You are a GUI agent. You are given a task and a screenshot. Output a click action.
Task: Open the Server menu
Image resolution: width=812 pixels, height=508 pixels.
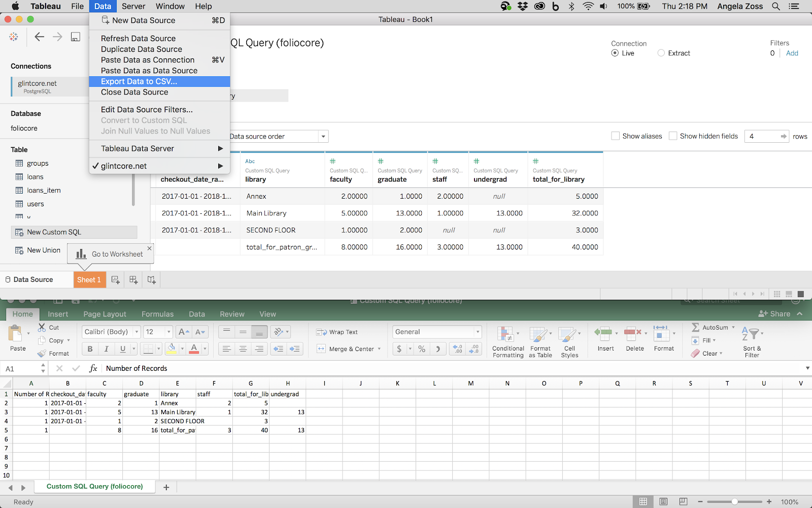pos(133,6)
